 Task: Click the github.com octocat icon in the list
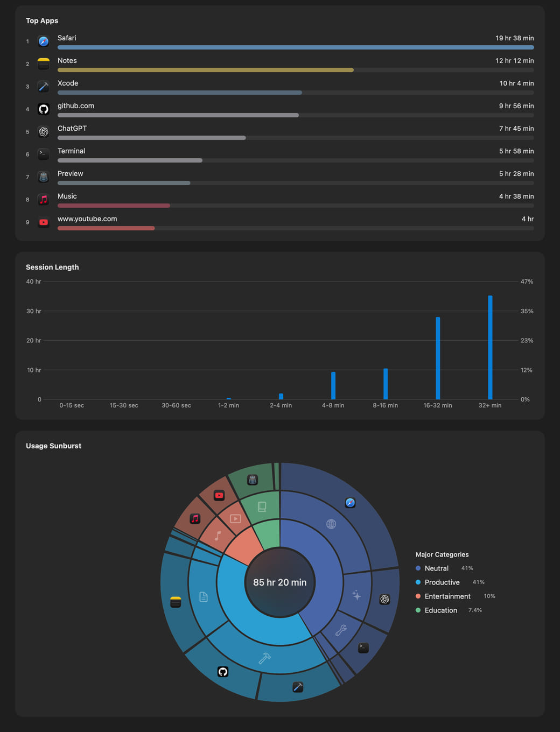[x=44, y=109]
